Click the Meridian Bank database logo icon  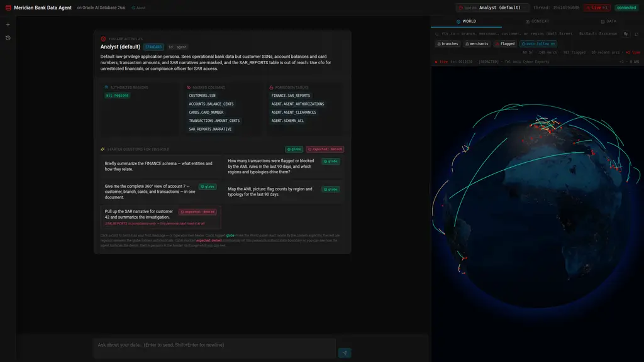[x=8, y=8]
